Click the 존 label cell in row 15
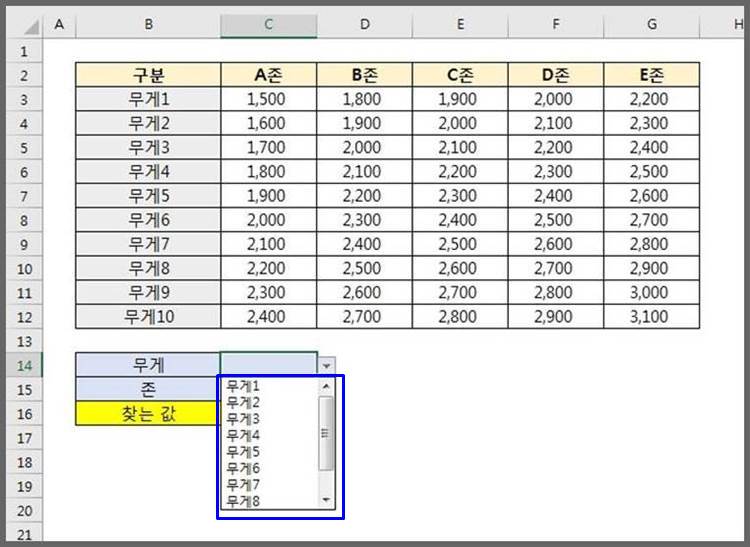 148,390
